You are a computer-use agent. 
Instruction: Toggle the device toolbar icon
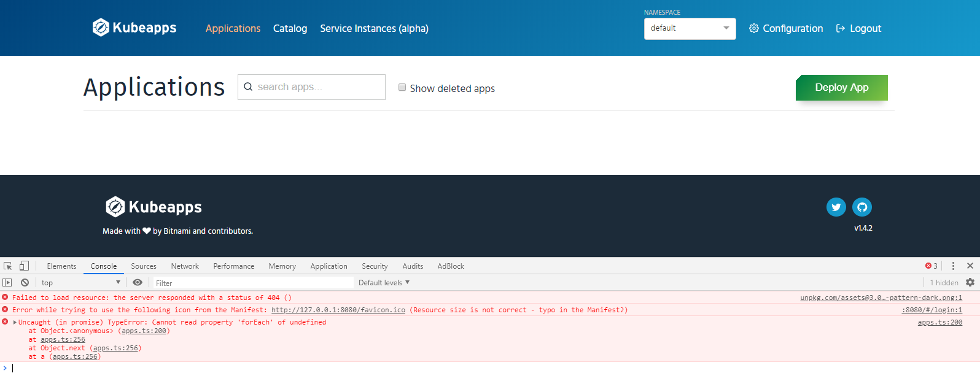click(x=24, y=266)
